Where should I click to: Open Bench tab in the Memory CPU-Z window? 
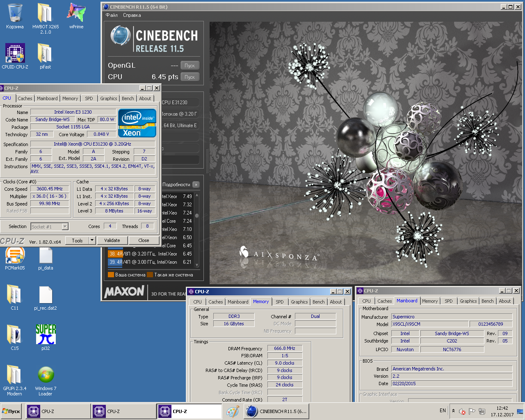pos(319,302)
